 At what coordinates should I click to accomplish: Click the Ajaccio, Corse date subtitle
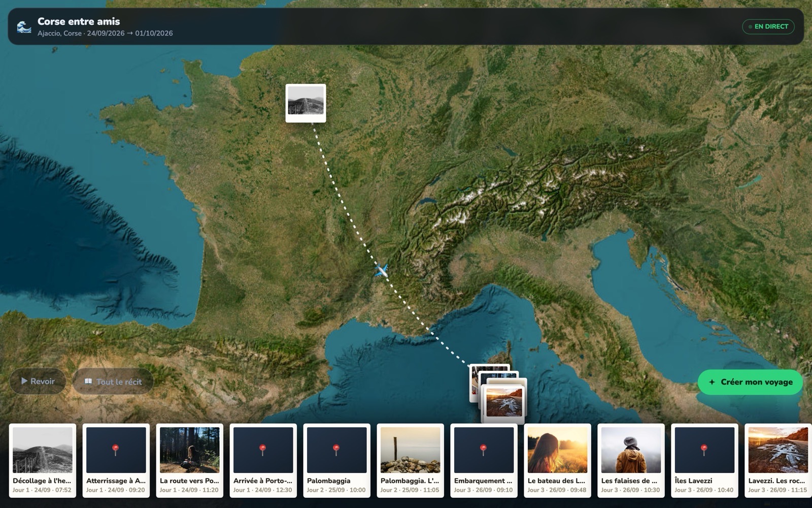coord(105,33)
